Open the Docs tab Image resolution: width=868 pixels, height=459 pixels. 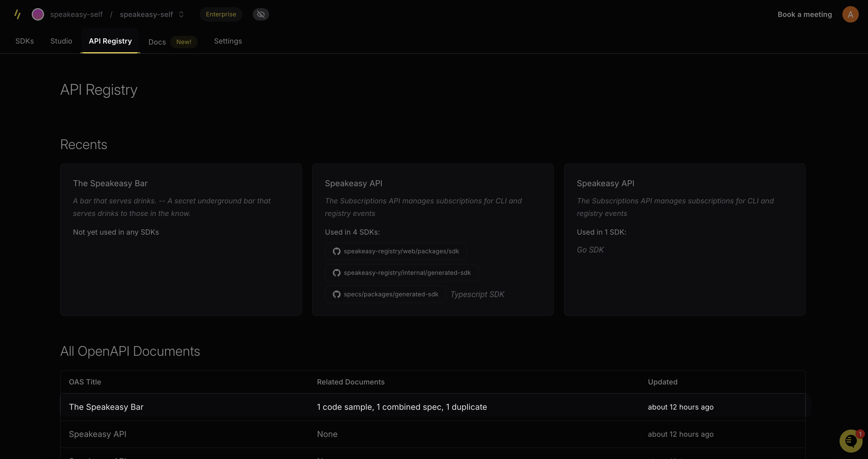pos(157,42)
